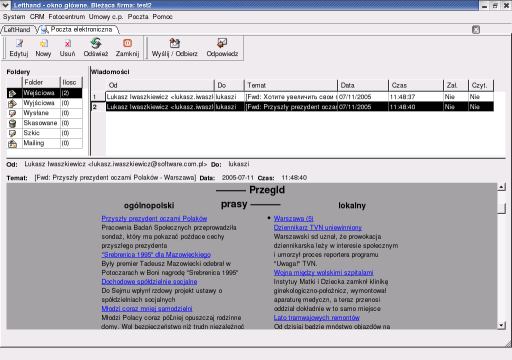Click the preview scrollbar thumb

(502, 208)
